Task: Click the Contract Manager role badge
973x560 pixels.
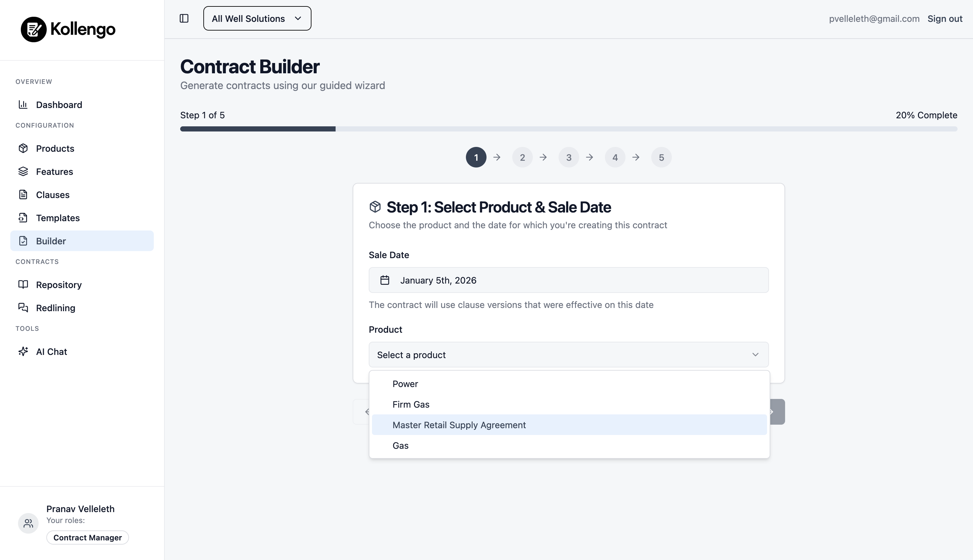Action: 88,537
